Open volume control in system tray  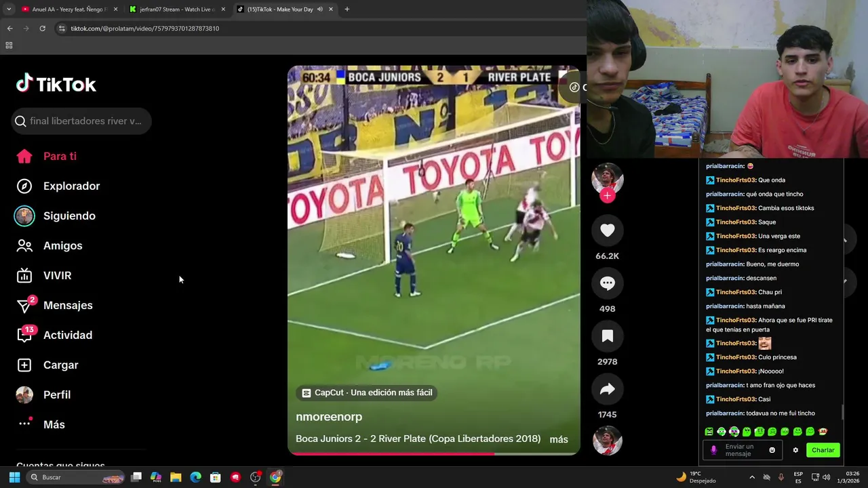click(x=826, y=477)
